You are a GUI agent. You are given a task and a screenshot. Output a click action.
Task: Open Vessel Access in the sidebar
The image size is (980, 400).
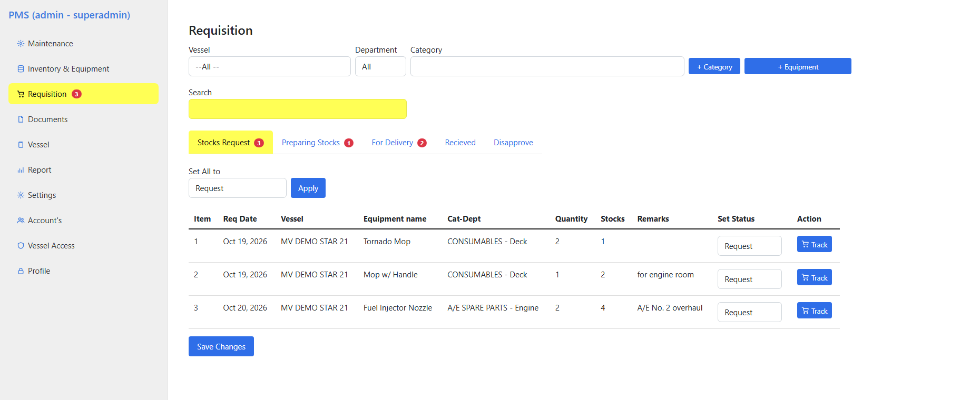point(83,246)
